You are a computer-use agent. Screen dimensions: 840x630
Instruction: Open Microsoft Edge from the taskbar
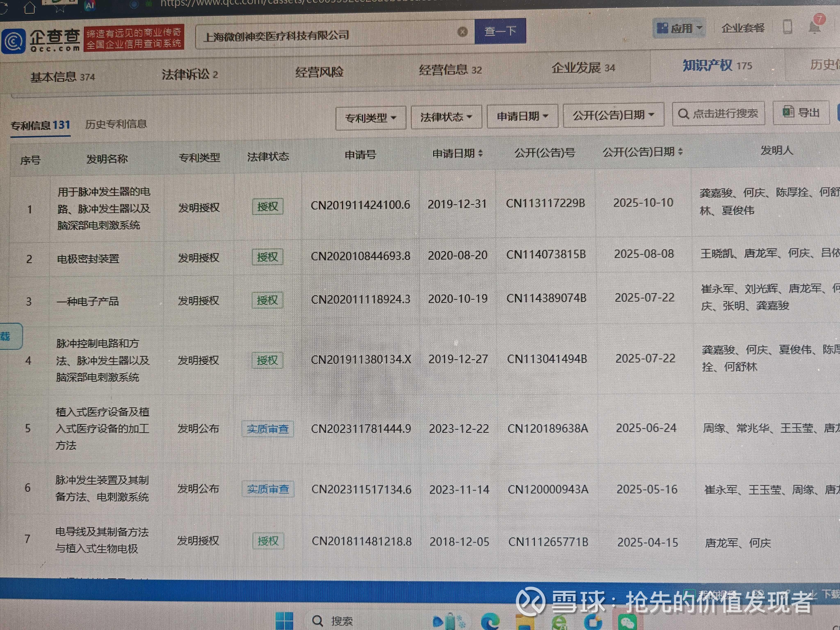[490, 622]
